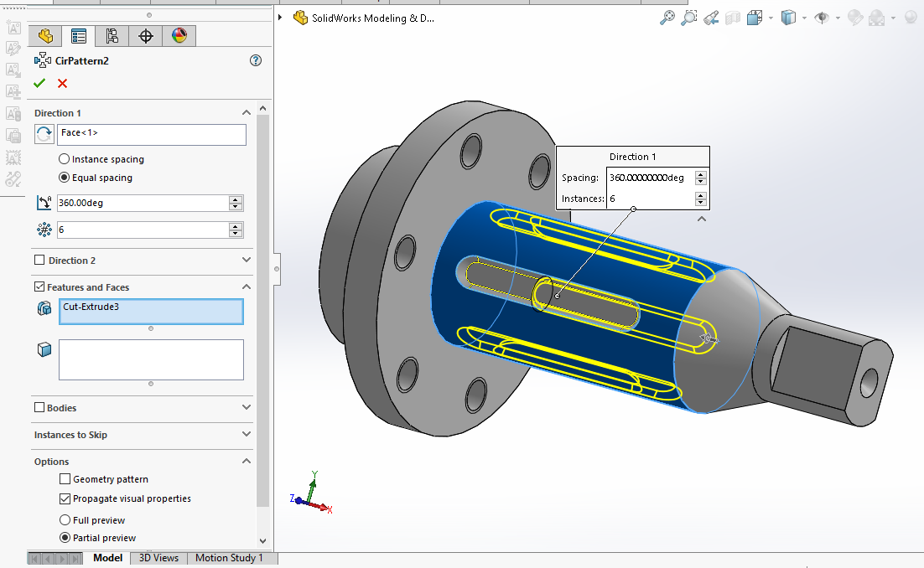The width and height of the screenshot is (924, 568).
Task: Select the Zoom to Area tool
Action: pyautogui.click(x=689, y=18)
